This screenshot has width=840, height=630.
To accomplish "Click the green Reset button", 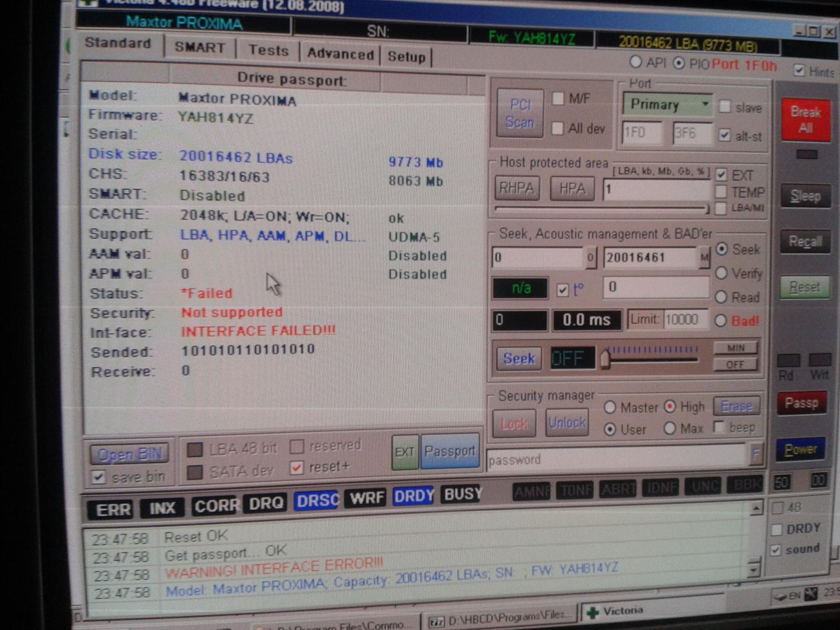I will point(804,287).
